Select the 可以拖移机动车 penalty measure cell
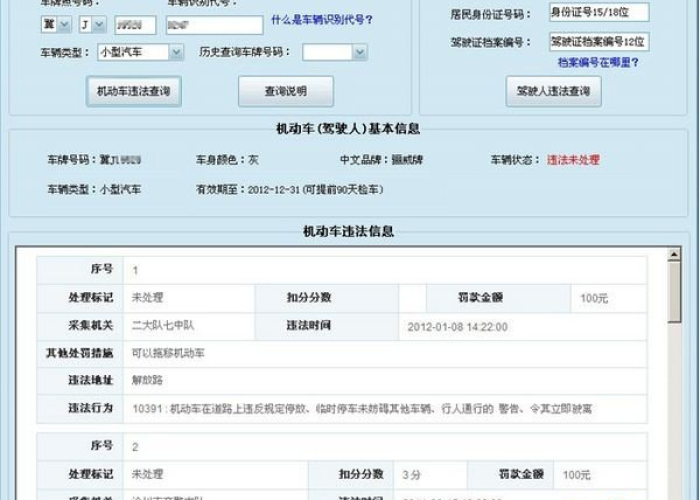The height and width of the screenshot is (500, 700). click(x=168, y=354)
